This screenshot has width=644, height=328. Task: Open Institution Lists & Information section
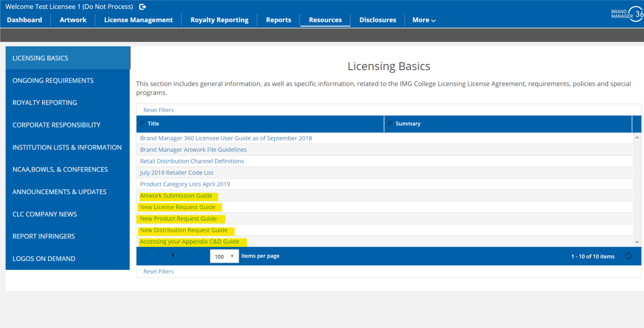pos(68,147)
